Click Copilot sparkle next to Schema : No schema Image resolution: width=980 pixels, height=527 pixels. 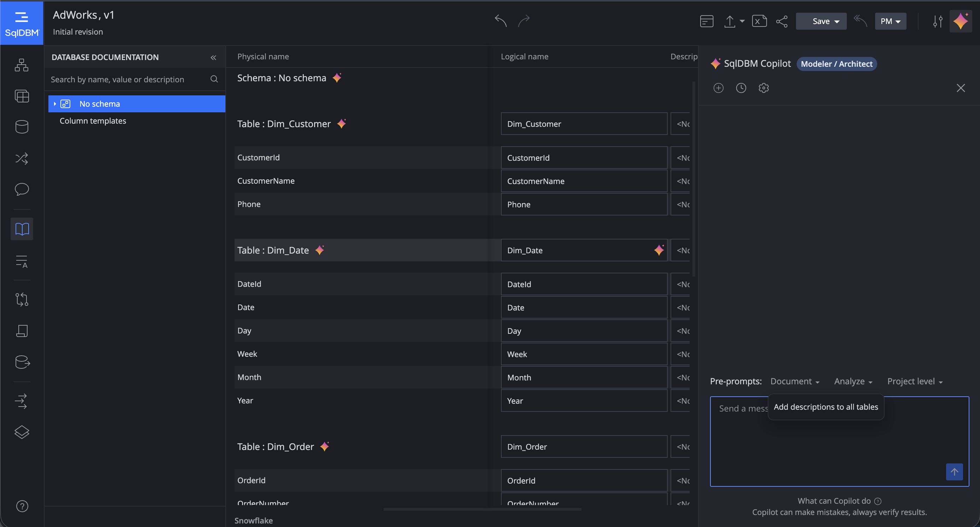(x=337, y=78)
